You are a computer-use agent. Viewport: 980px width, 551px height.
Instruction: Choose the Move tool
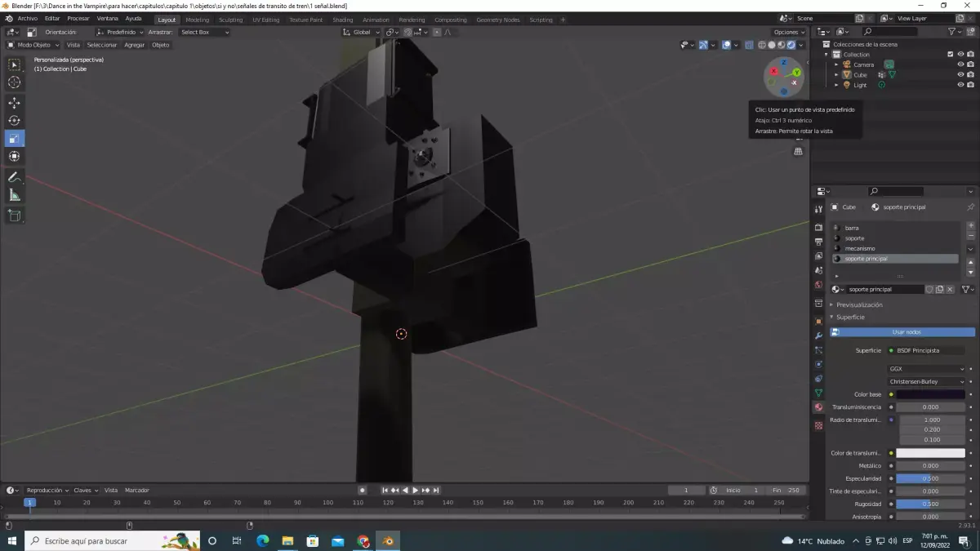click(x=14, y=103)
